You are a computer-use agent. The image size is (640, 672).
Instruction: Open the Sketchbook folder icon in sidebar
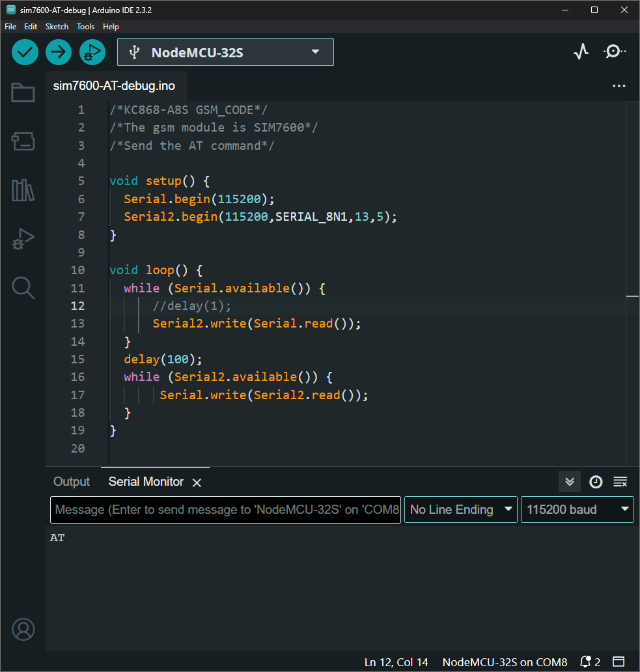click(x=23, y=92)
